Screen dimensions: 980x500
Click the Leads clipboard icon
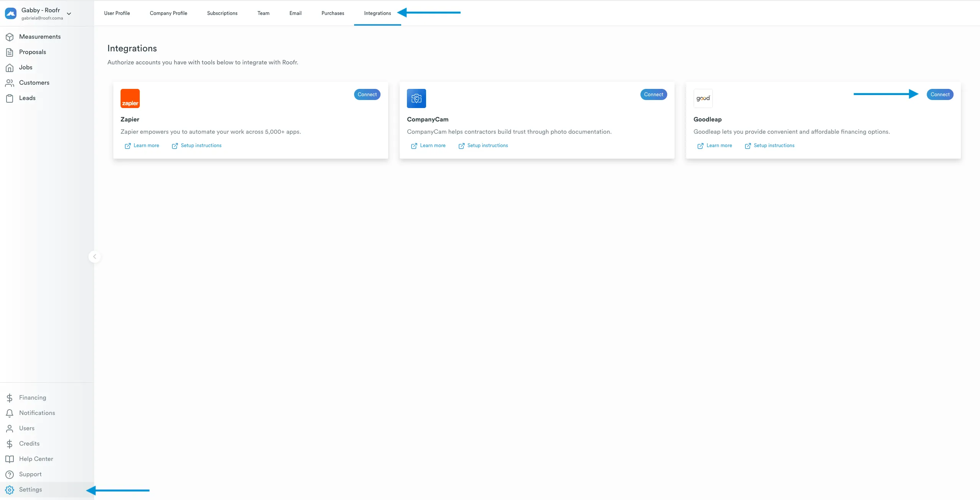tap(10, 98)
